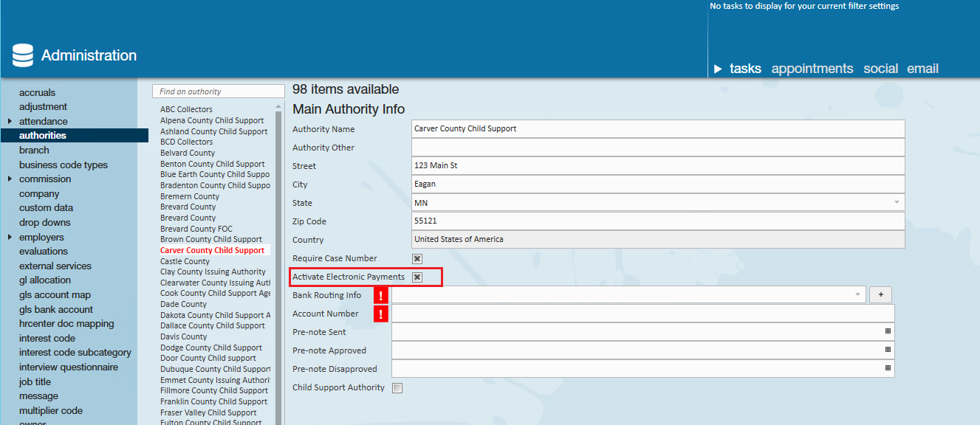Select Castle County in authority list

185,261
